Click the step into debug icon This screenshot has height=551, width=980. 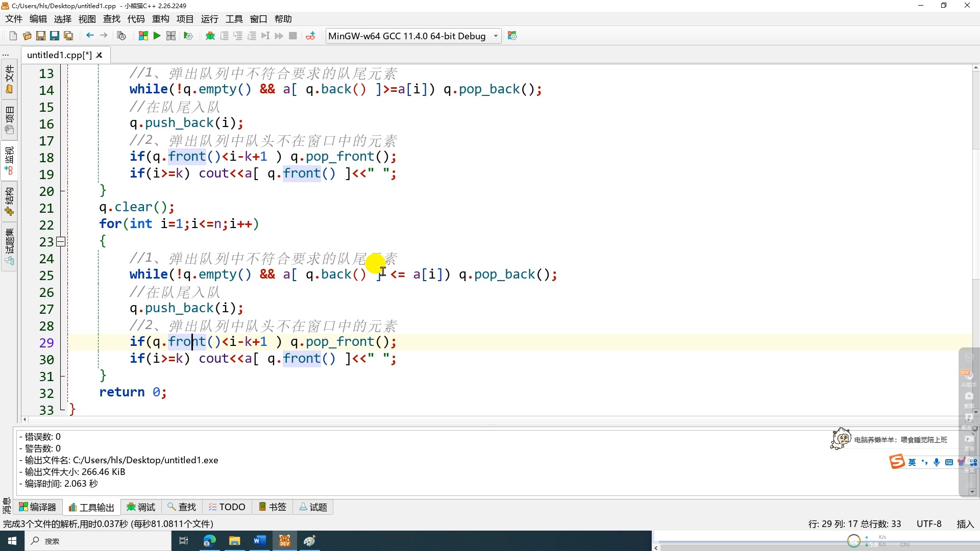(x=238, y=36)
